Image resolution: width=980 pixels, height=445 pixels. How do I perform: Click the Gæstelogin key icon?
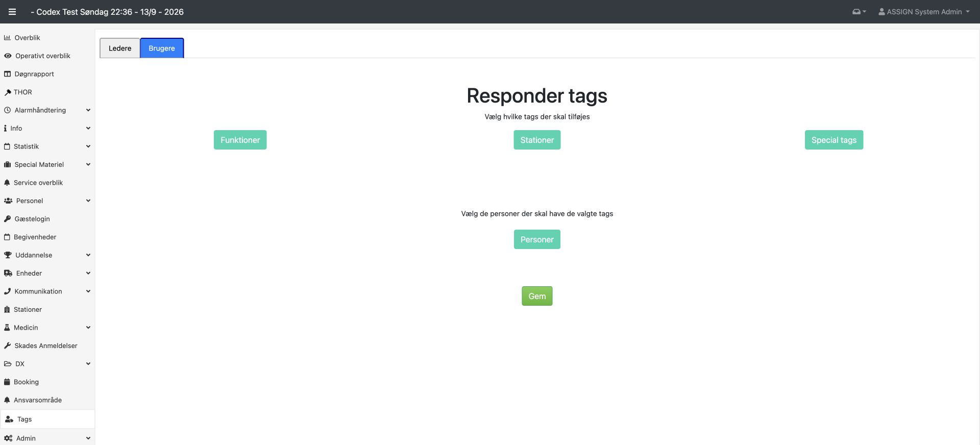pos(7,219)
